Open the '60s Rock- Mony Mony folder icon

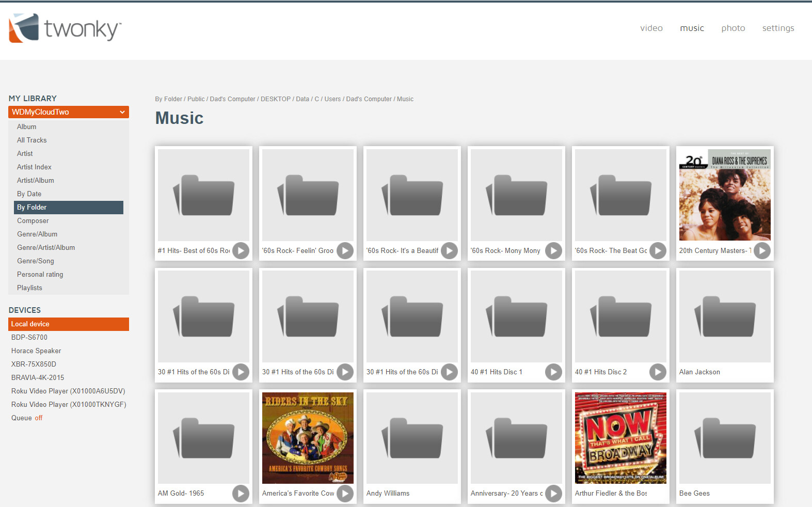[516, 195]
